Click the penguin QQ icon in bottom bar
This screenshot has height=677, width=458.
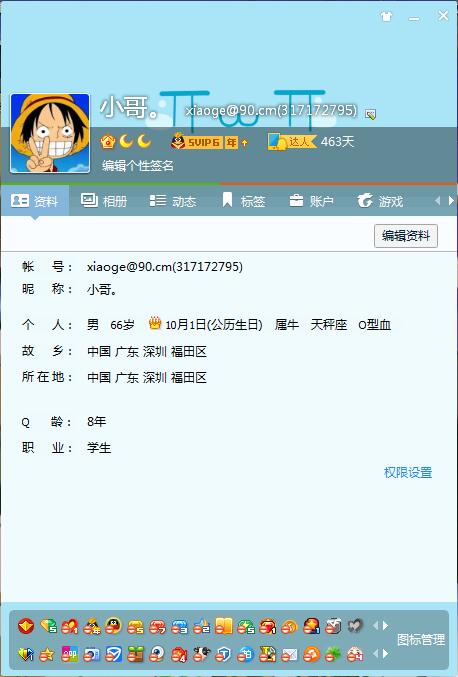coord(114,626)
